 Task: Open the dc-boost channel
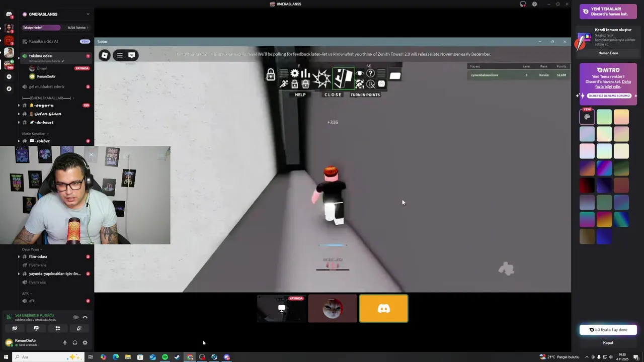click(55, 122)
